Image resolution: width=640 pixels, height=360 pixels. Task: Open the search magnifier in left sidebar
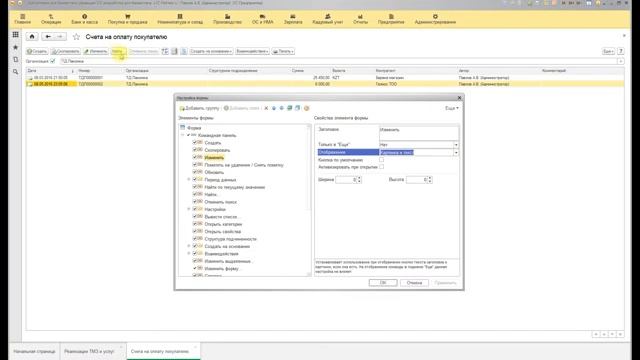coord(16,72)
